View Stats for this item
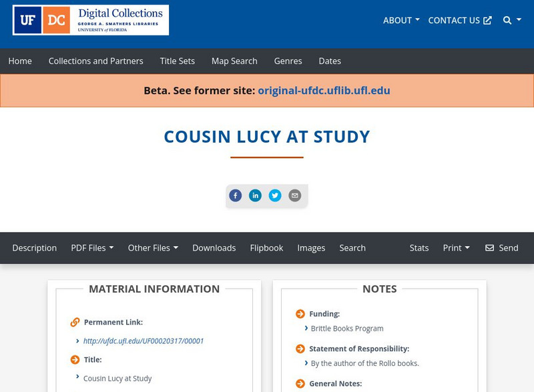Image resolution: width=534 pixels, height=392 pixels. (x=419, y=248)
